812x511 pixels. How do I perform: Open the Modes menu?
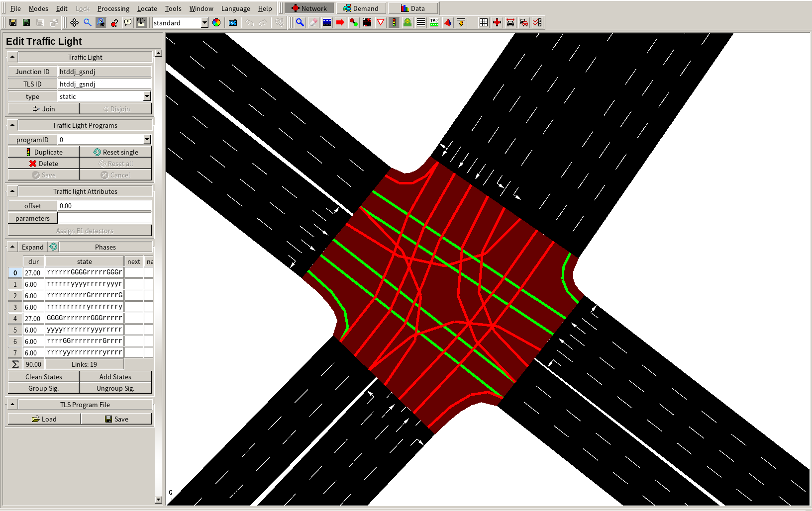38,8
